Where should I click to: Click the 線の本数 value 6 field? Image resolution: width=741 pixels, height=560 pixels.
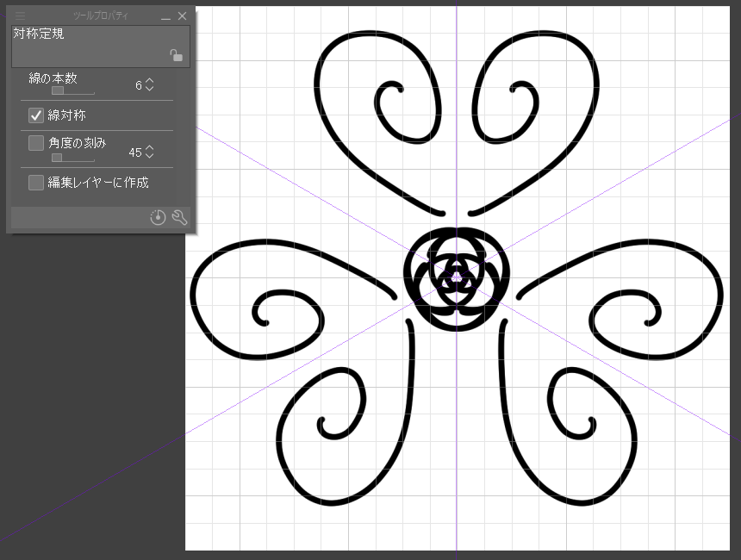click(x=138, y=85)
